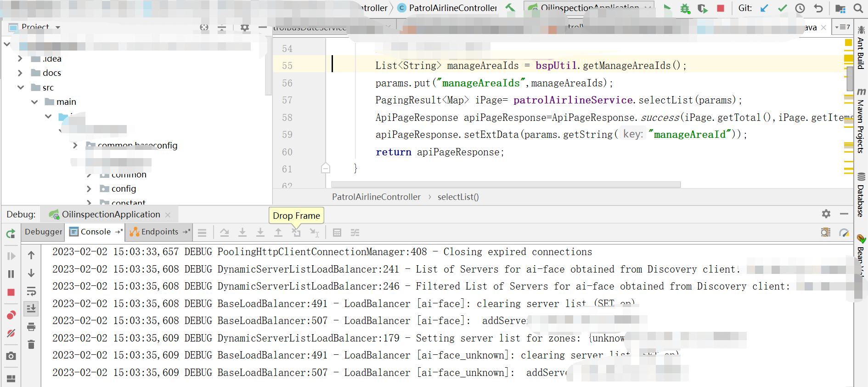Clear console with trash icon

tap(31, 344)
